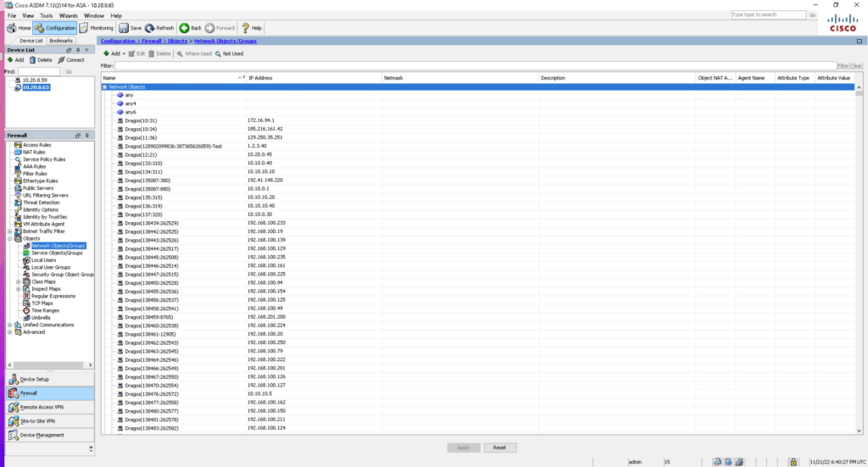The height and width of the screenshot is (467, 868).
Task: Expand the Advanced node
Action: point(9,332)
